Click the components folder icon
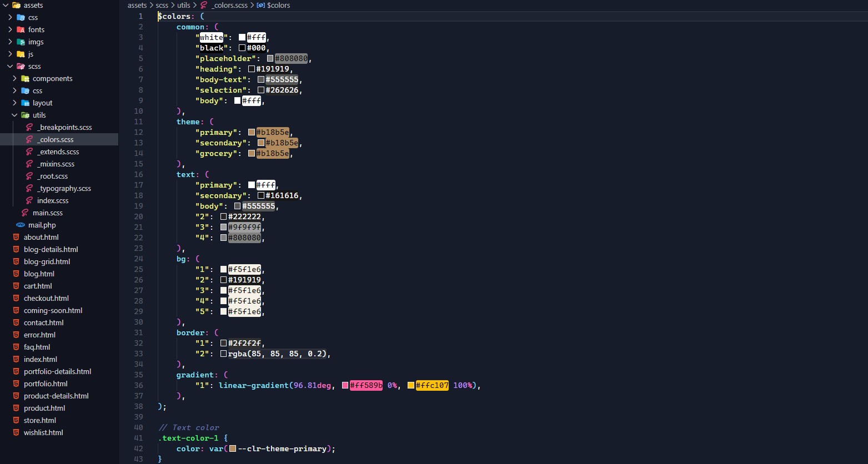 click(x=25, y=79)
